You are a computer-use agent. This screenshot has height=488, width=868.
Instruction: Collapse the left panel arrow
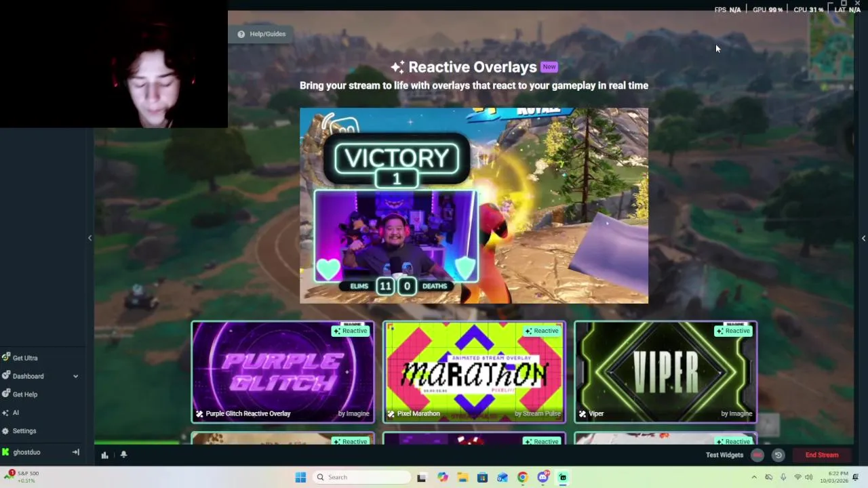pos(90,238)
